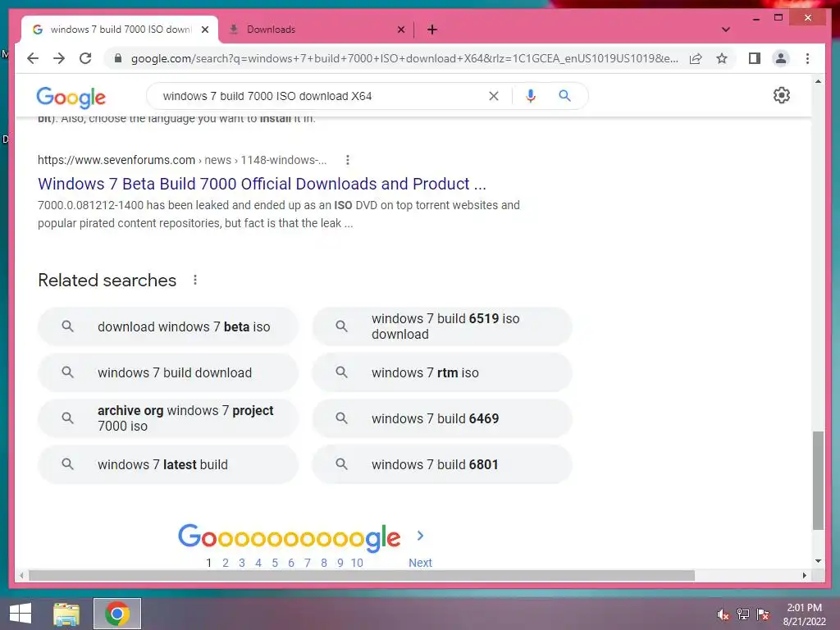Viewport: 840px width, 630px height.
Task: View site info via the padlock icon
Action: [x=118, y=58]
